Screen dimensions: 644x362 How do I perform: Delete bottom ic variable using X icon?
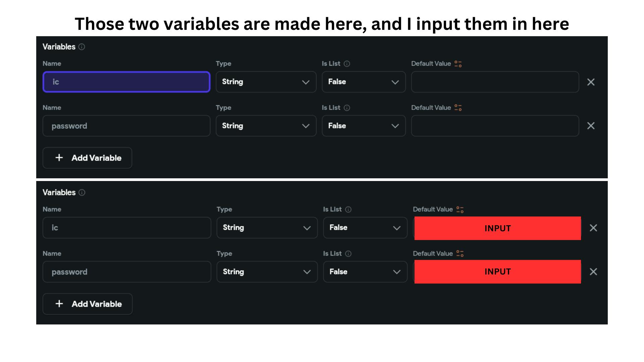[593, 228]
